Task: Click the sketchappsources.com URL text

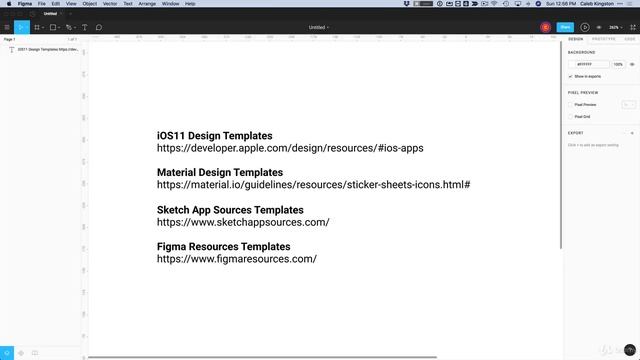Action: tap(243, 222)
